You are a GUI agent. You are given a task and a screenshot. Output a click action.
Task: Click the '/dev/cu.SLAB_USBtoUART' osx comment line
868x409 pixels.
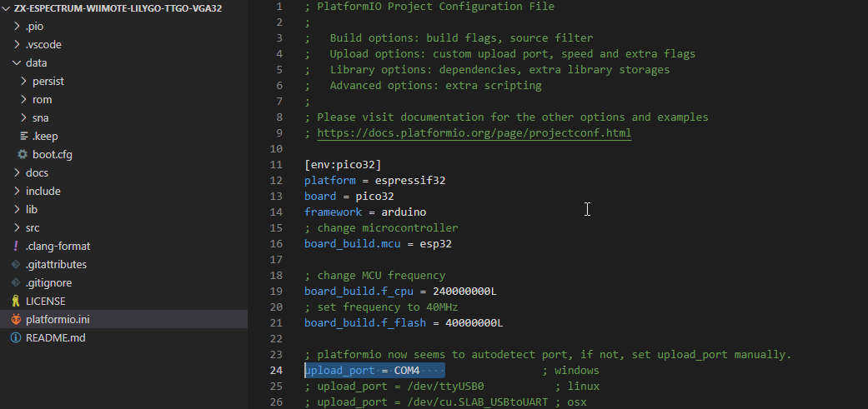click(x=445, y=402)
